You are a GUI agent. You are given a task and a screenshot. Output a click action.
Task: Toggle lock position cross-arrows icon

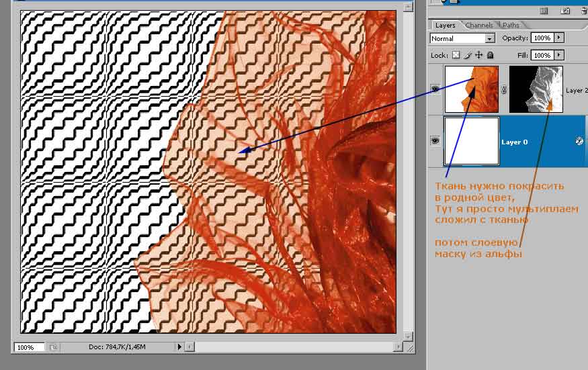pyautogui.click(x=479, y=55)
